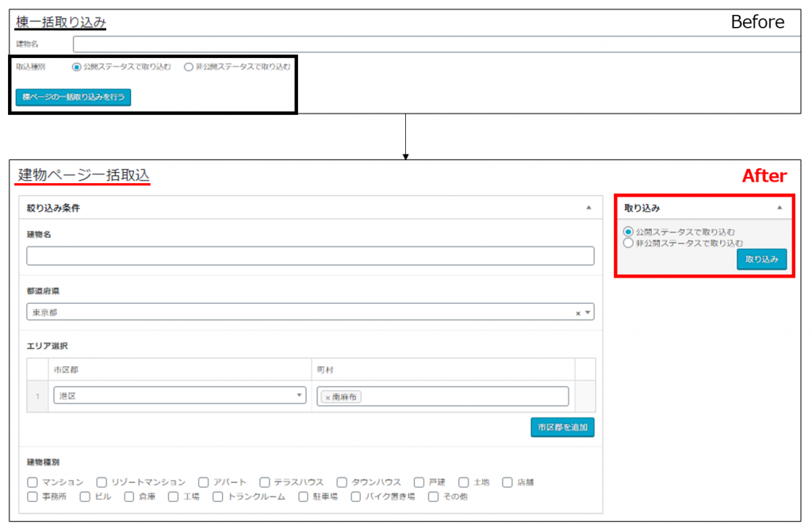Collapse the 取り込み panel using its arrow
The image size is (812, 529).
pyautogui.click(x=779, y=208)
